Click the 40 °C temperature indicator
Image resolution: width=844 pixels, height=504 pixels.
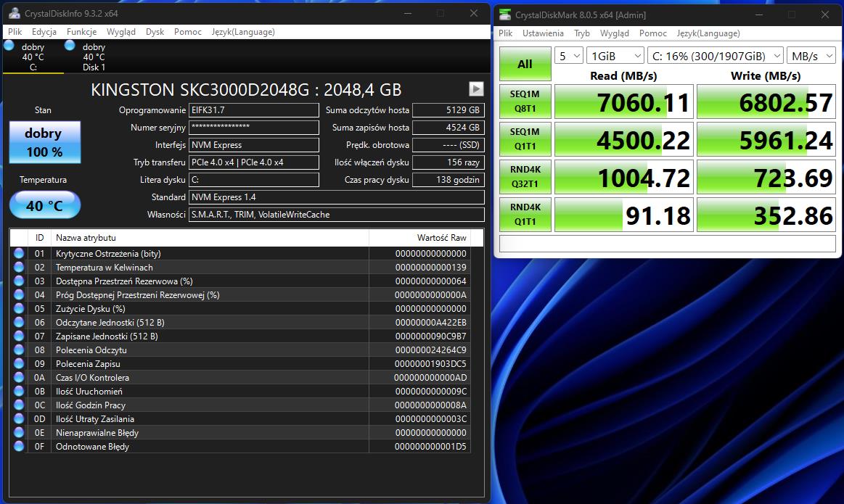[44, 205]
